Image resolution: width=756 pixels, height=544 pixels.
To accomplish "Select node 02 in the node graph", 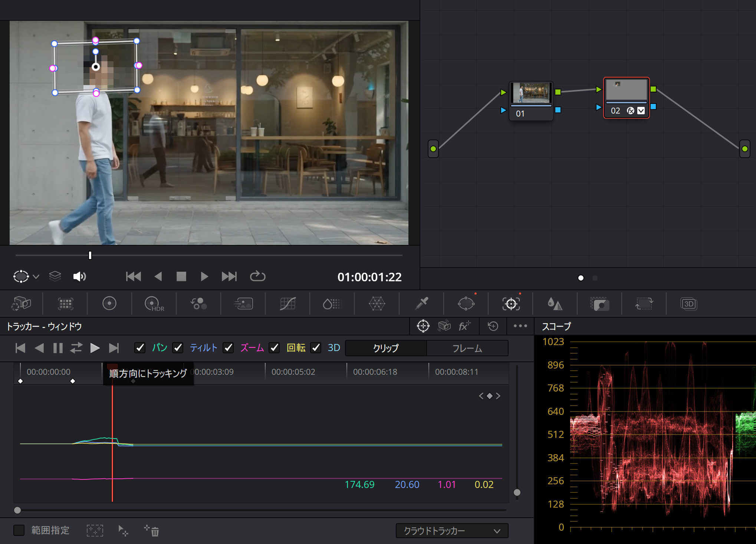I will click(x=627, y=98).
